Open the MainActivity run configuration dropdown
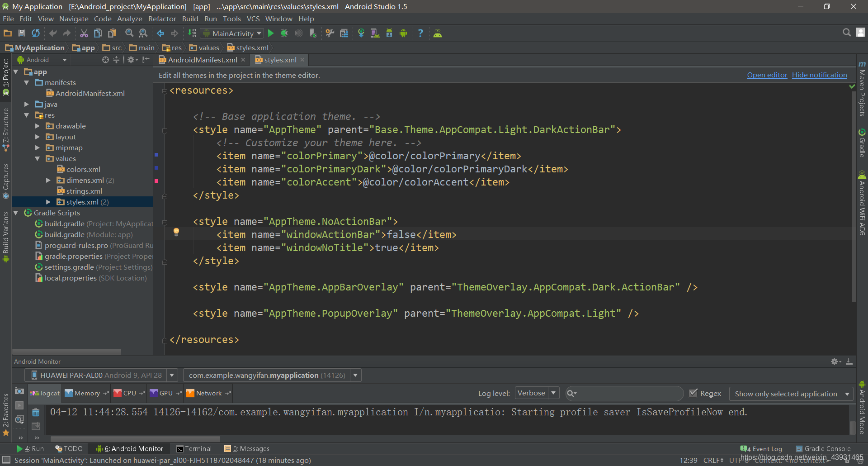 pos(232,33)
